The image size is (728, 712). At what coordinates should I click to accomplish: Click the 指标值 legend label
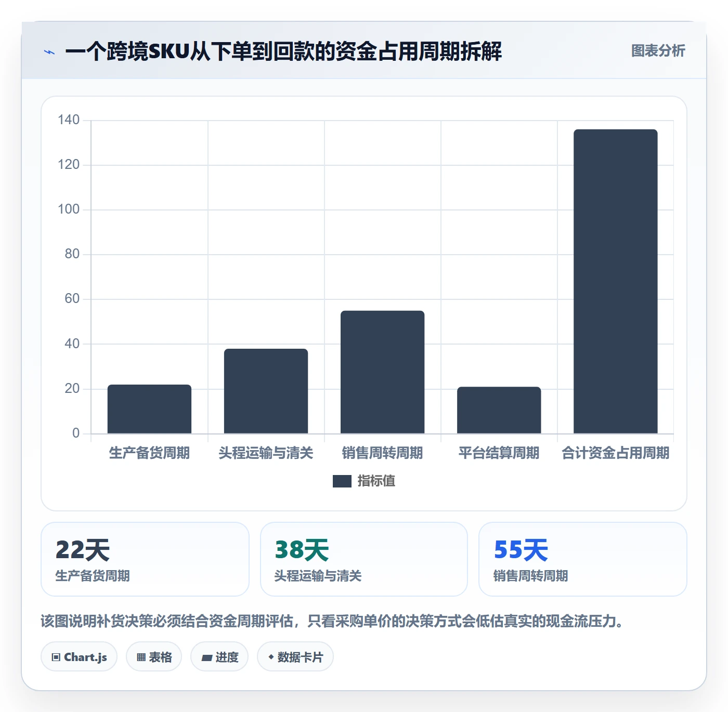click(x=376, y=481)
